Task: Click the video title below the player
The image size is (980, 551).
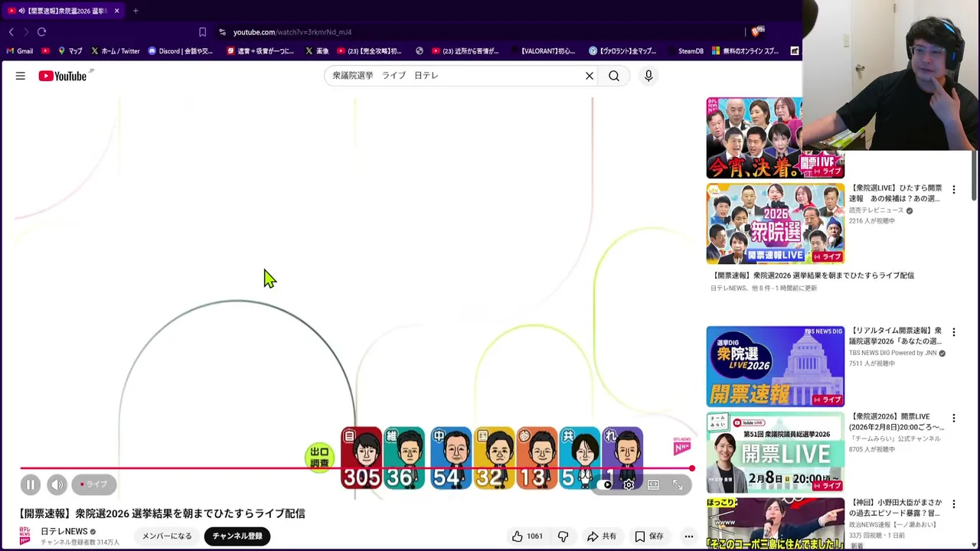Action: 162,514
